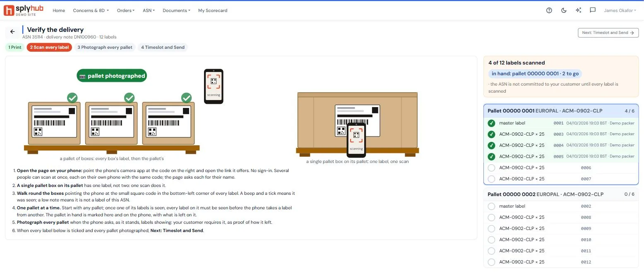Click the green tick on label 0001
The image size is (644, 273).
pos(491,123)
